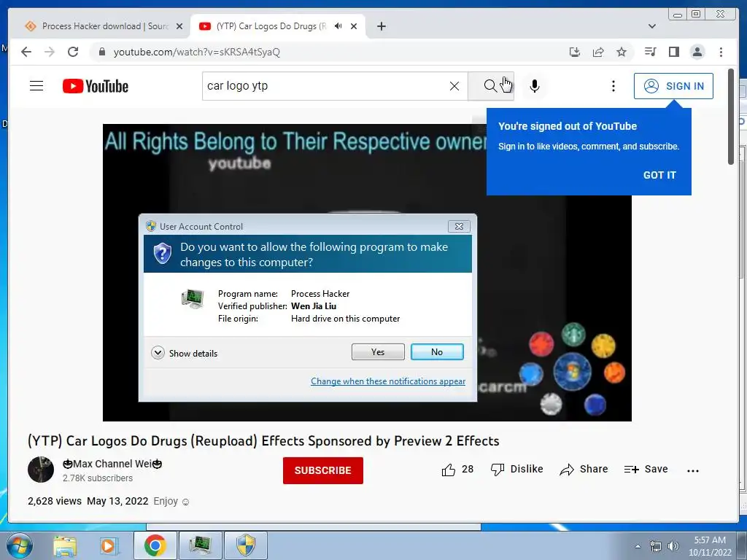Image resolution: width=747 pixels, height=560 pixels.
Task: Click the red SUBSCRIBE button
Action: coord(323,470)
